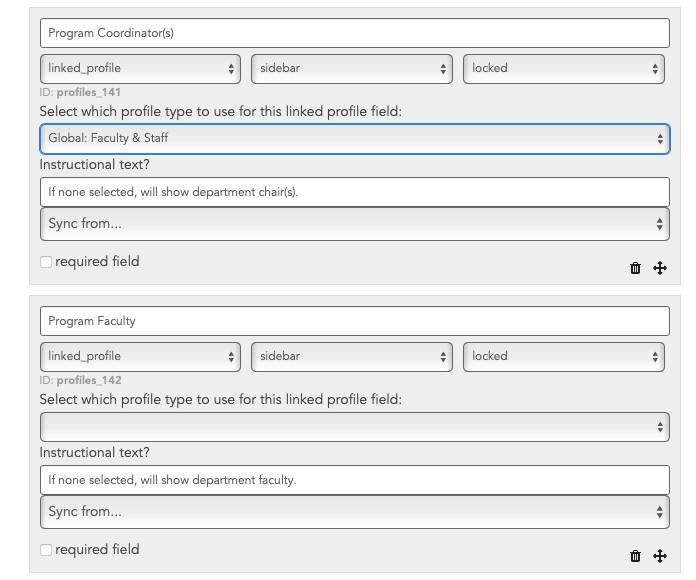Open linked_profile type dropdown for Program Coordinator(s)
Image resolution: width=696 pixels, height=580 pixels.
[140, 69]
